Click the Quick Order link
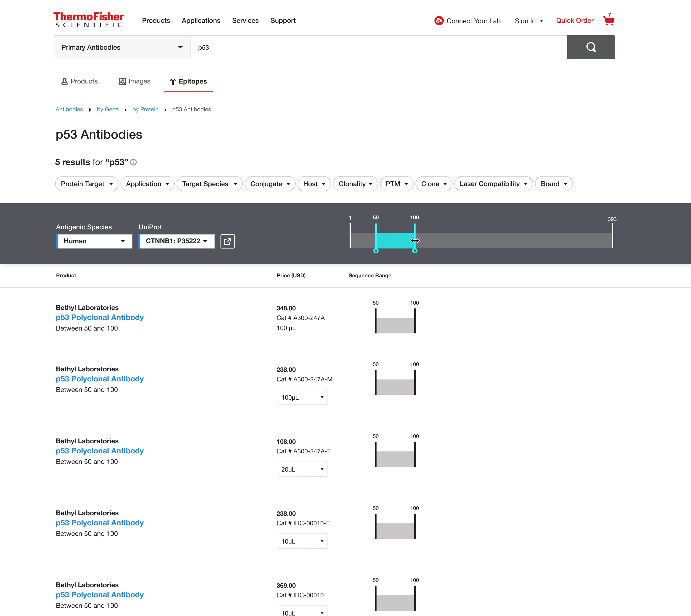 click(x=575, y=21)
